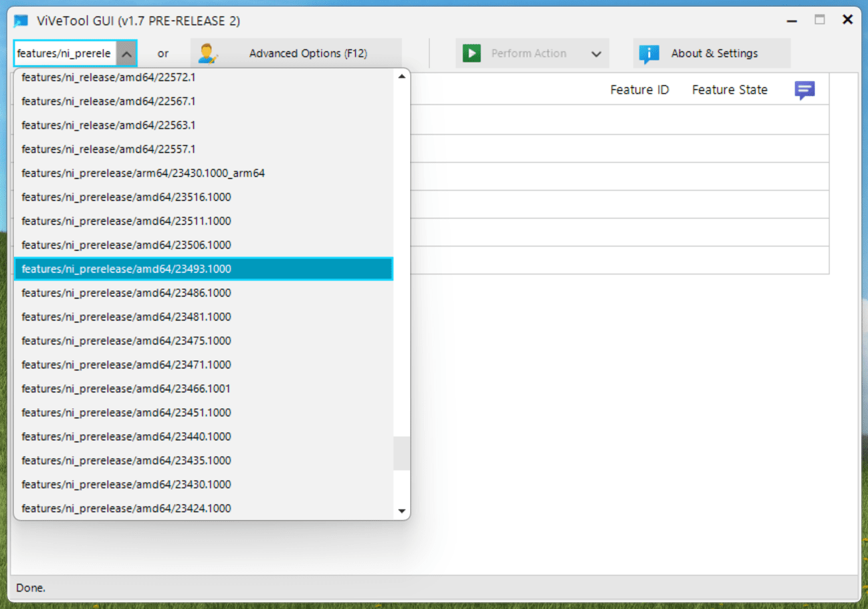Select build ni_prerelease/amd64/23471.1000
The width and height of the screenshot is (868, 609).
tap(203, 364)
